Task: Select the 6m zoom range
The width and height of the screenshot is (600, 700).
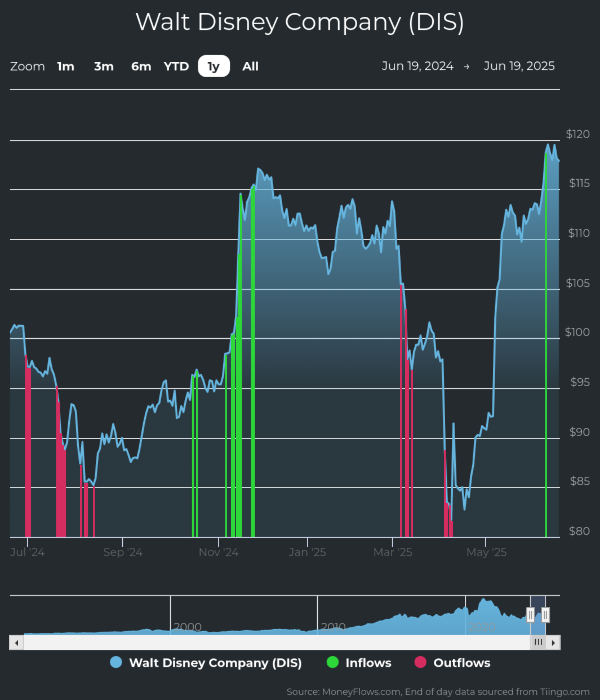Action: pos(141,67)
